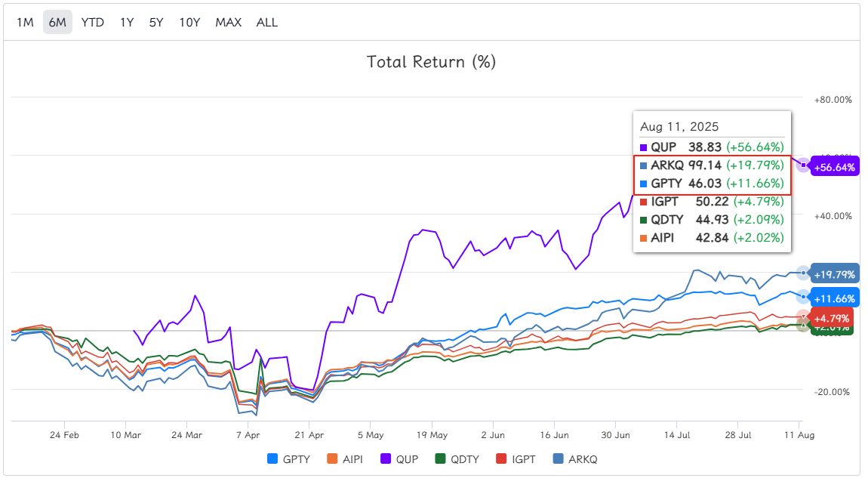Click the Total Return (%) chart title
Screen dimensions: 868x497
pyautogui.click(x=431, y=61)
